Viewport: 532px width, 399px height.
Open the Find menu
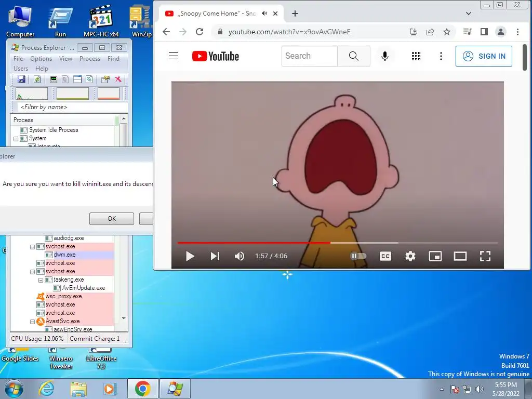pos(113,59)
